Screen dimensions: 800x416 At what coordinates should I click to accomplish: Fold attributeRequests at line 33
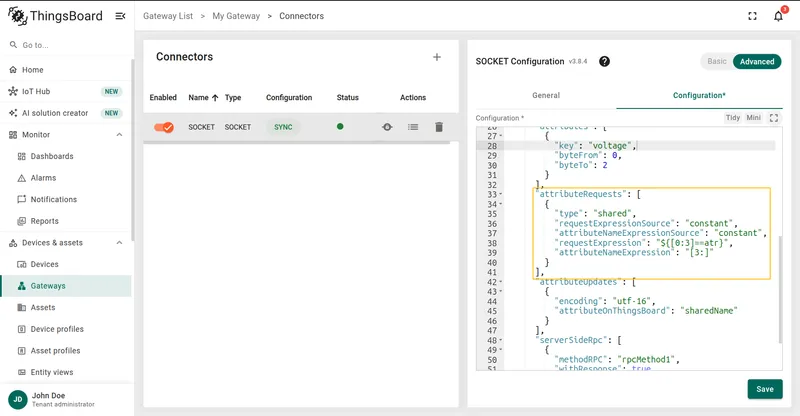(x=501, y=194)
